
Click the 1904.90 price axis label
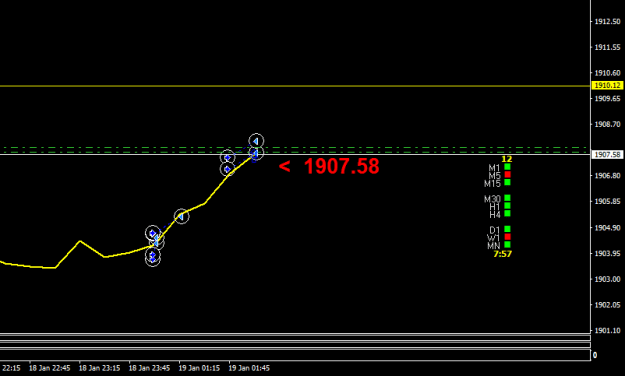tap(607, 228)
